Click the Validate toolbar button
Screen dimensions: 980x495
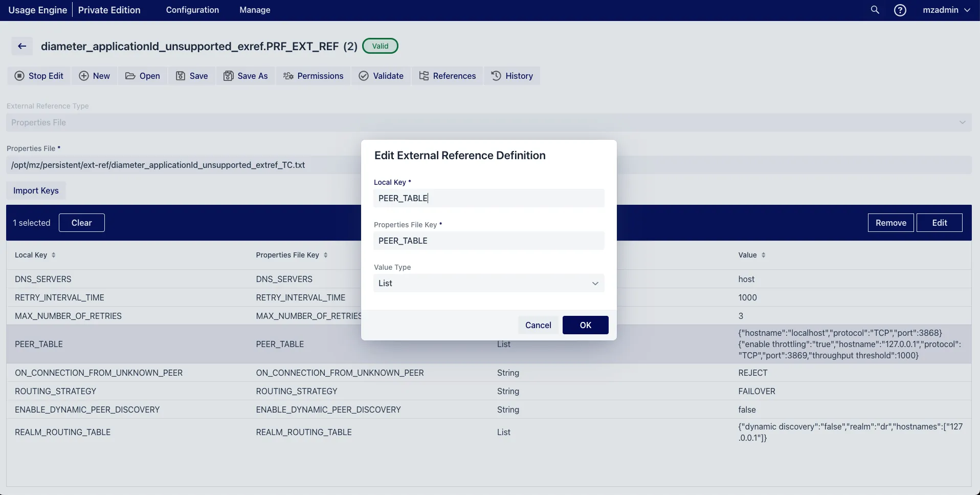[381, 76]
